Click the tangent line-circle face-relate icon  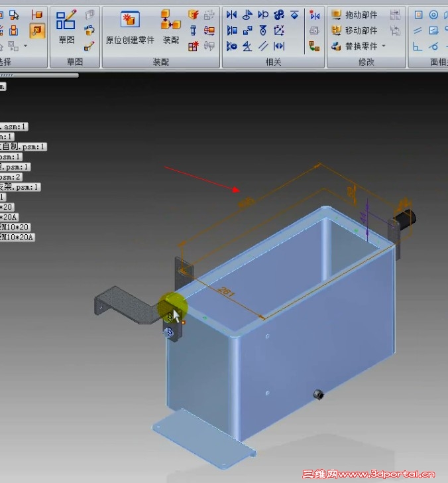click(x=433, y=46)
